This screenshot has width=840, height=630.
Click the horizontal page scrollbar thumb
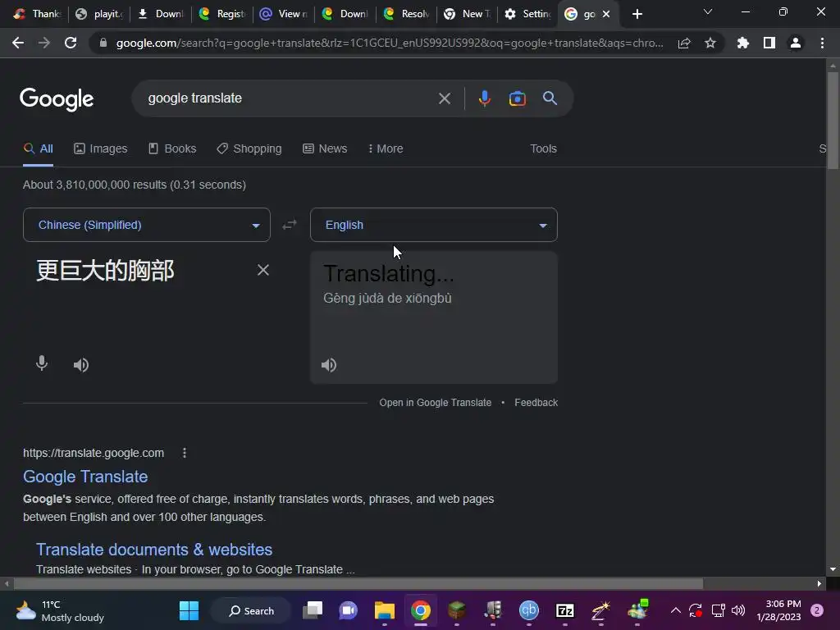pos(358,583)
